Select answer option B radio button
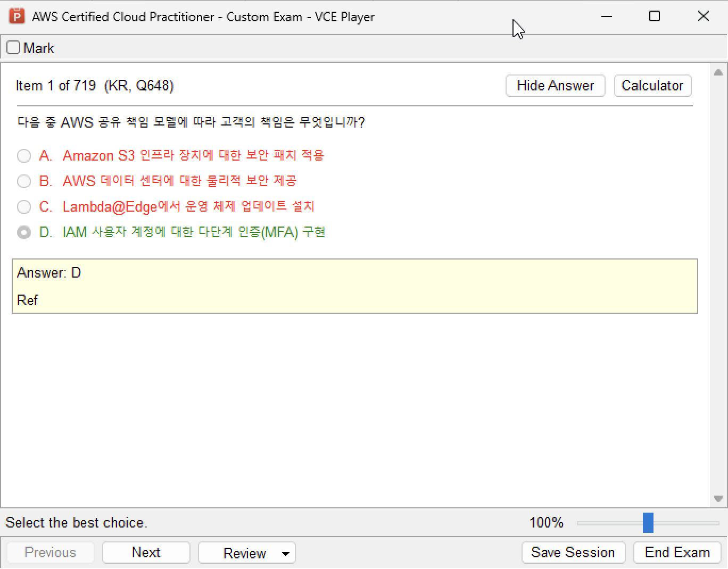Image resolution: width=728 pixels, height=569 pixels. pos(24,181)
